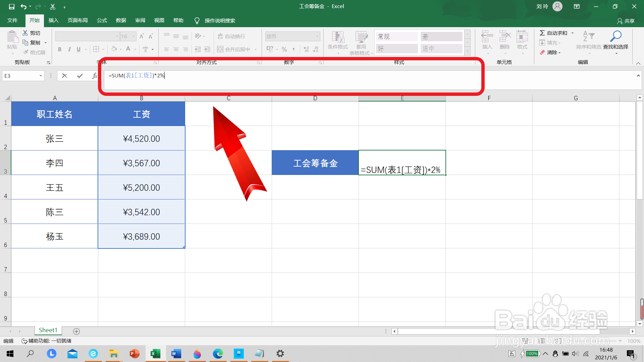
Task: Click AutoSum (自动求和)
Action: pyautogui.click(x=553, y=33)
